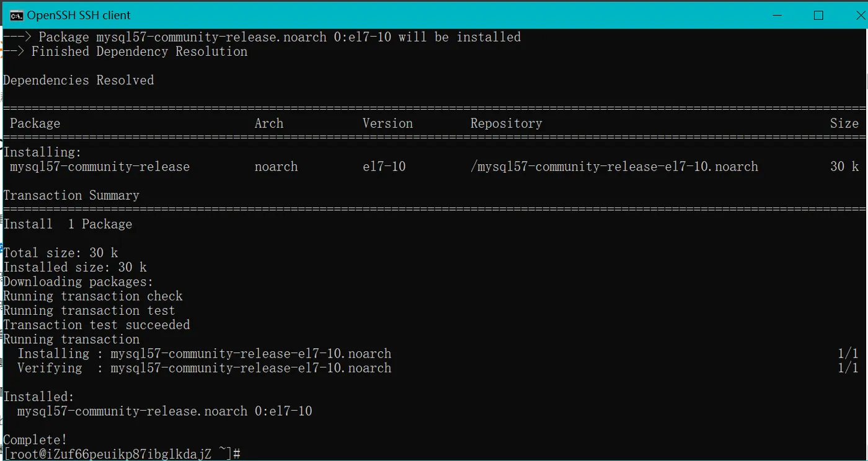Click the '/mysql57-community-release-el7-10.noarch' repository value
The width and height of the screenshot is (868, 461).
click(614, 167)
